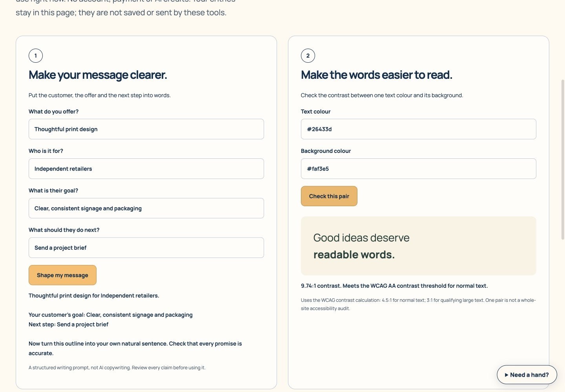This screenshot has height=392, width=565.
Task: Click the "A structured writing prompt" disclaimer
Action: tap(117, 368)
